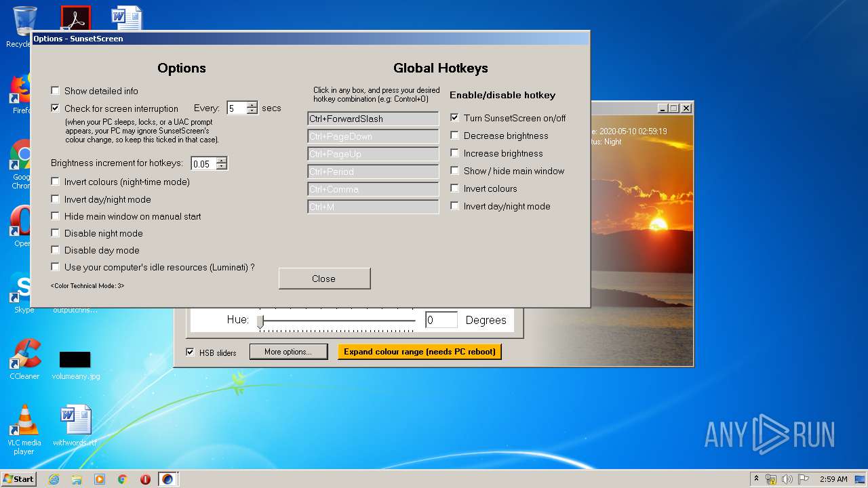868x488 pixels.
Task: Show hidden system tray icons
Action: coord(756,479)
